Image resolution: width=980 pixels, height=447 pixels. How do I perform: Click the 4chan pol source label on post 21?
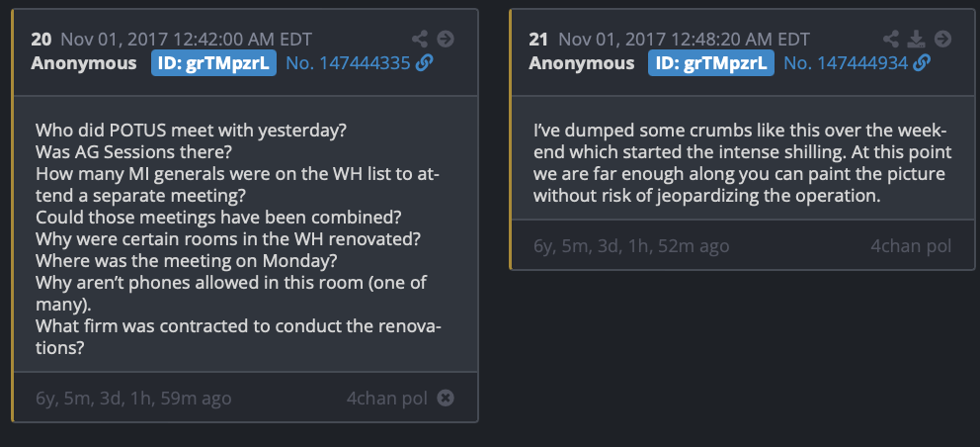coord(910,244)
